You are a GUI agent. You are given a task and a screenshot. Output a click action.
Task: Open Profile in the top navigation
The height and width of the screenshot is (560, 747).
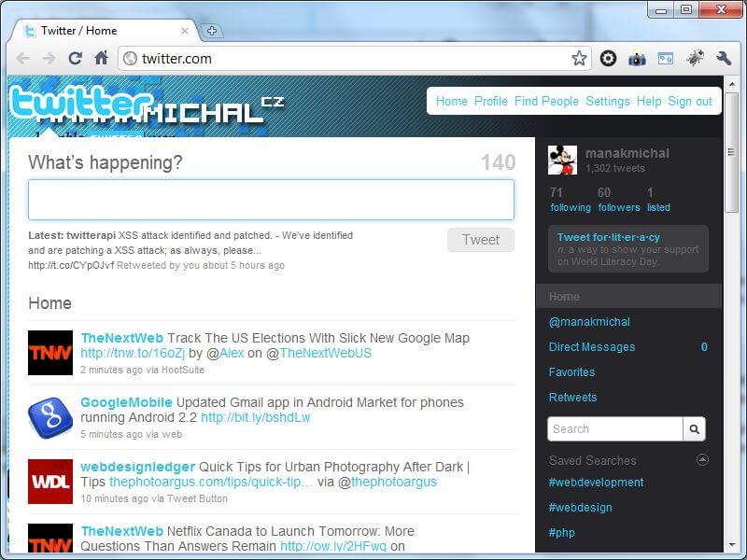pos(491,101)
